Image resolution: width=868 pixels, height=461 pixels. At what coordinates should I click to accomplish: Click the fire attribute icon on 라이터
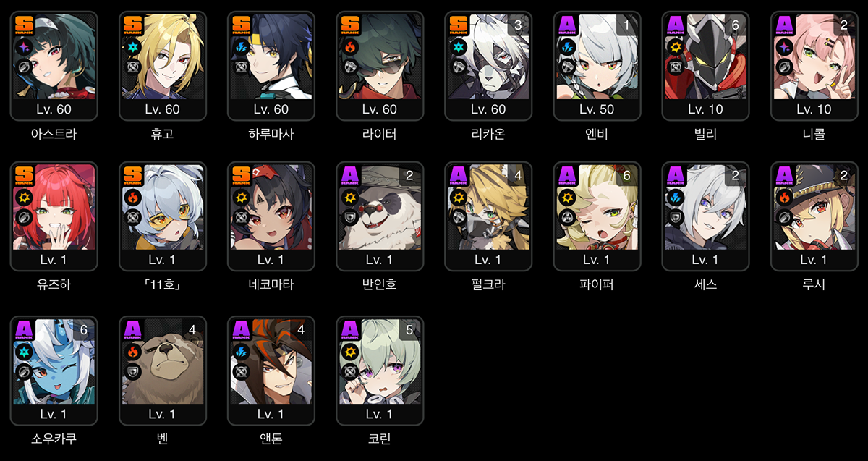coord(350,47)
